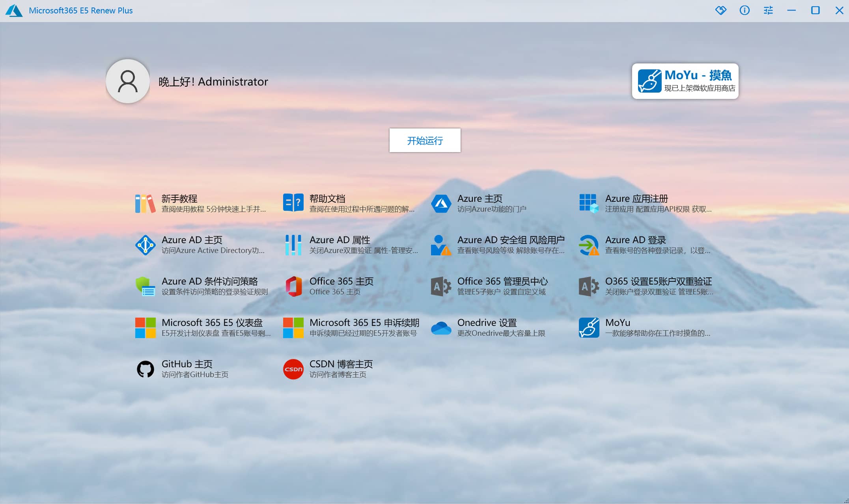Click the Azure AD 条件访问策略 shield icon

tap(145, 286)
